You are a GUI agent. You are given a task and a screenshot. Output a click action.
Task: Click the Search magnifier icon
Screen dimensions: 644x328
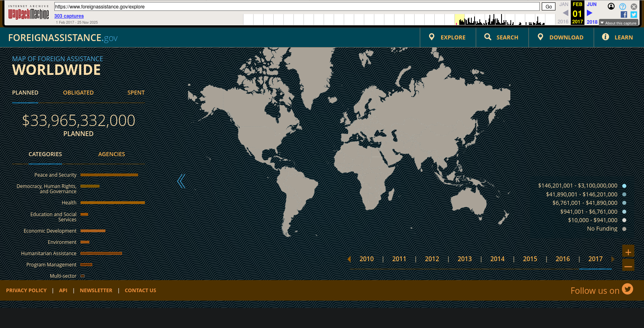pos(487,37)
